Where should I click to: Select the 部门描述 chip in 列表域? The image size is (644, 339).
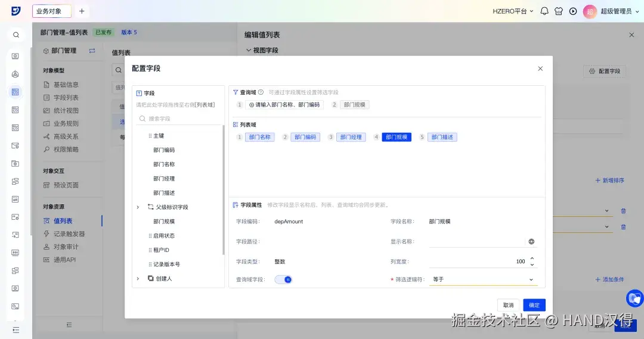tap(442, 137)
